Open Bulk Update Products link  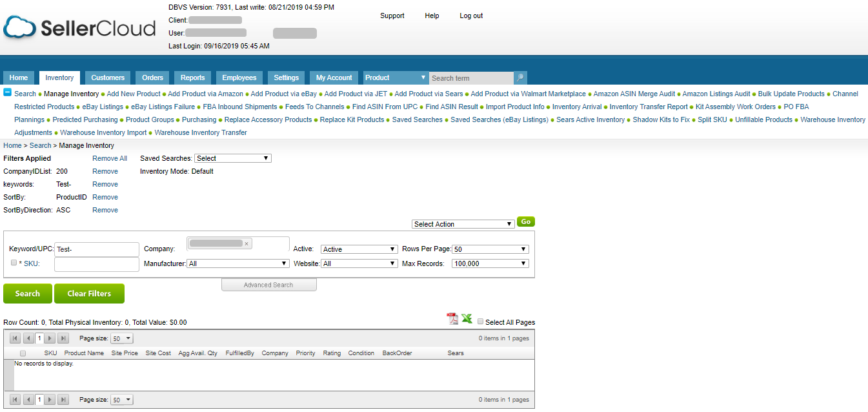[791, 94]
